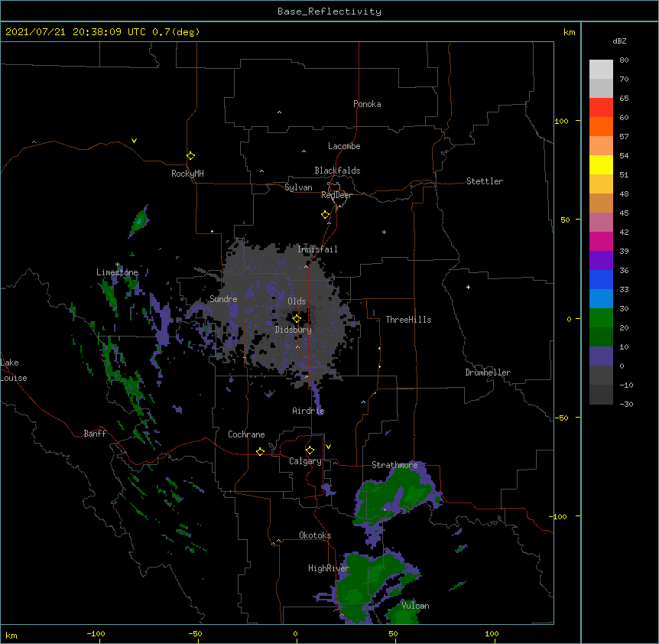Image resolution: width=659 pixels, height=644 pixels.
Task: Pick the magenta 39–42 dBZ legend swatch
Action: pos(601,241)
